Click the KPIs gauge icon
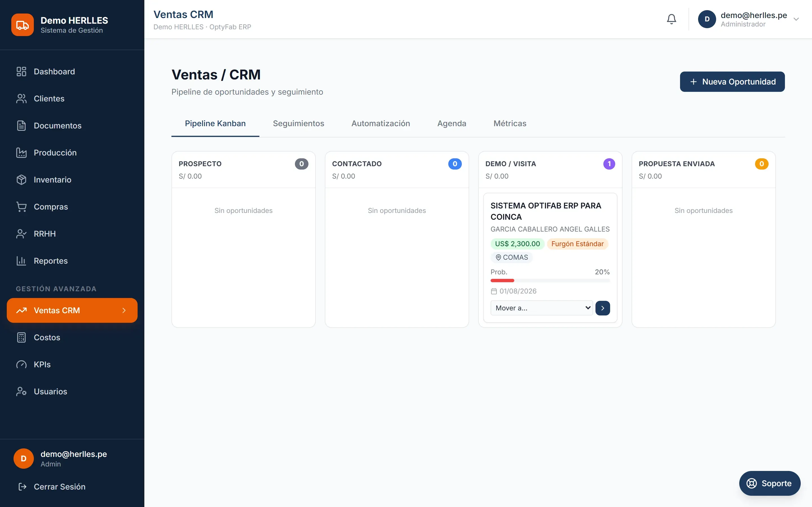Image resolution: width=812 pixels, height=507 pixels. pos(21,364)
